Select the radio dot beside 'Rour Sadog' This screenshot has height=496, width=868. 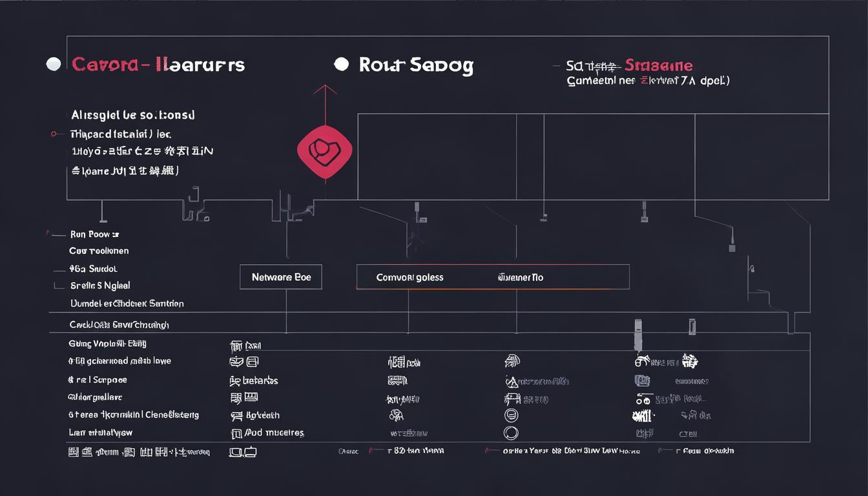342,64
